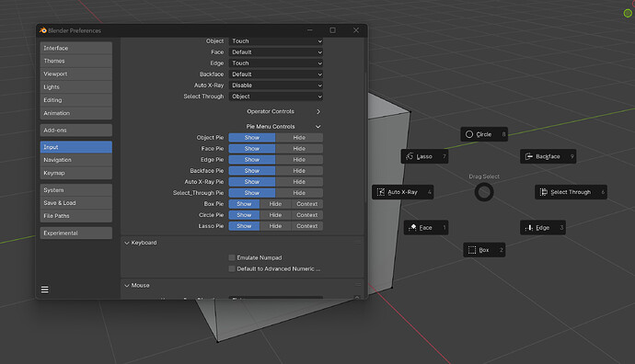The image size is (635, 364).
Task: Open the Viewport preferences tab
Action: click(x=76, y=74)
